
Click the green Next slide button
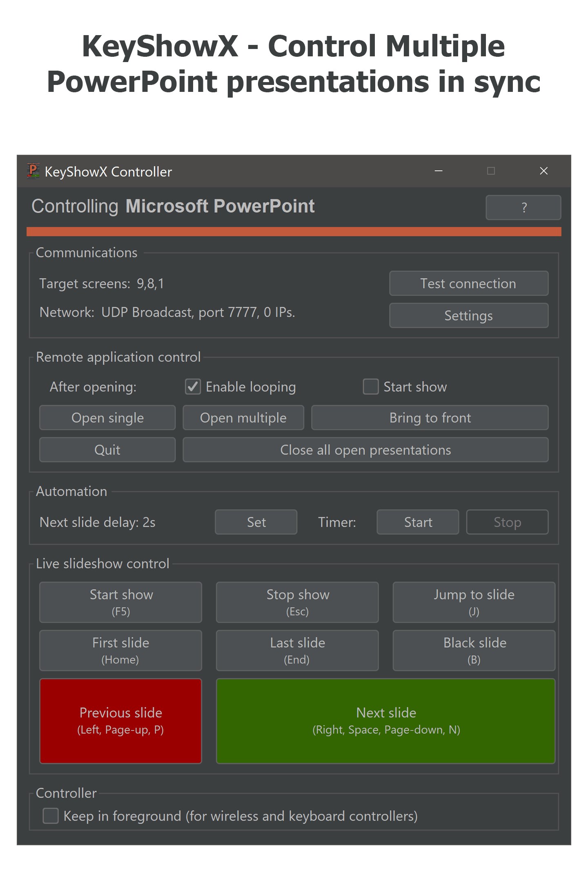click(386, 721)
